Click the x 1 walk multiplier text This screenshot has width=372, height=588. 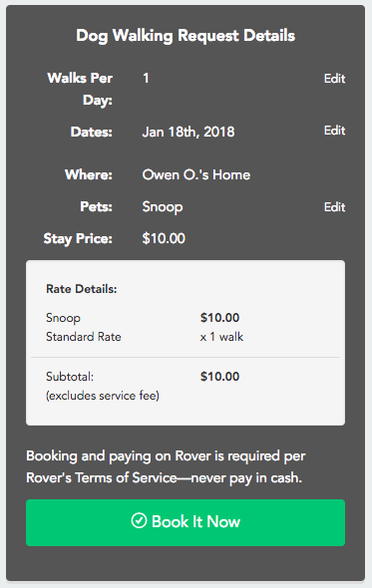tap(221, 337)
